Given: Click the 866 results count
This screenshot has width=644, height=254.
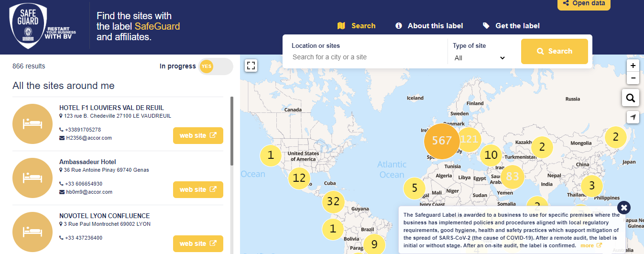Looking at the screenshot, I should point(29,66).
